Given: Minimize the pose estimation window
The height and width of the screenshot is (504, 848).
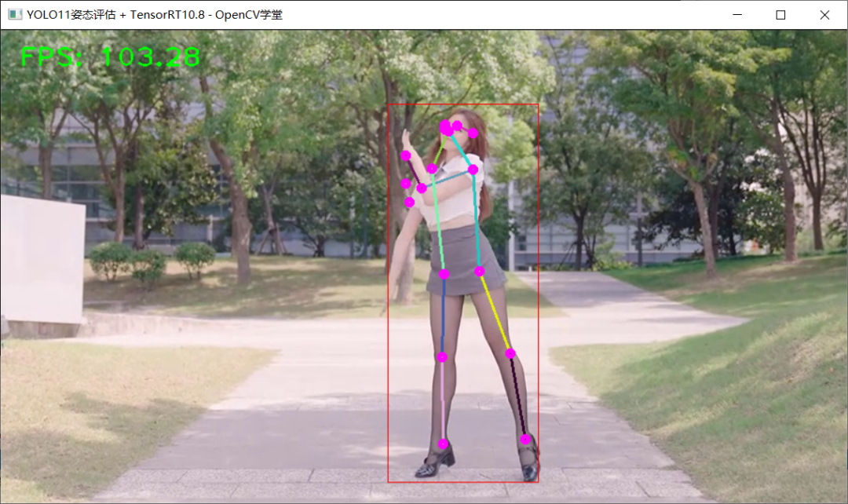Looking at the screenshot, I should coord(737,14).
